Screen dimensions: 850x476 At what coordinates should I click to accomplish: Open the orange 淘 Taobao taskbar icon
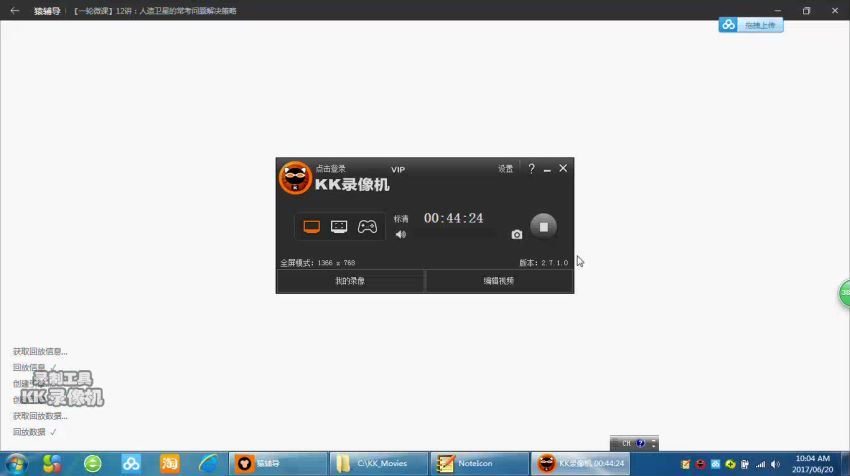click(170, 464)
